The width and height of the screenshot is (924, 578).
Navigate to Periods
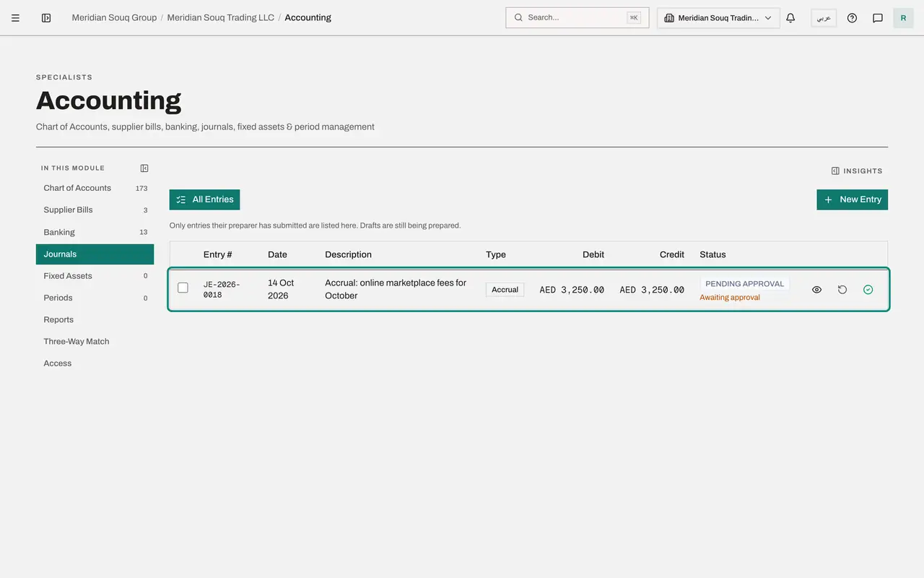click(95, 298)
